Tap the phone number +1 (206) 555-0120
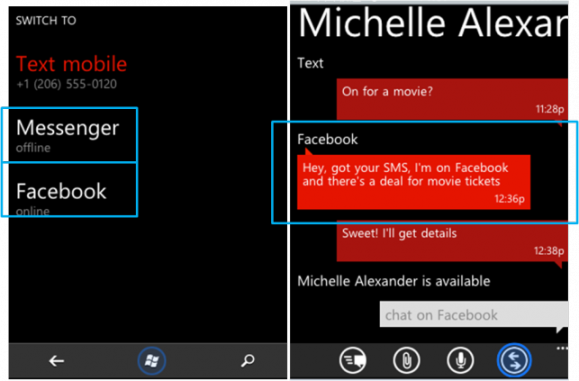The height and width of the screenshot is (381, 579). 66,84
